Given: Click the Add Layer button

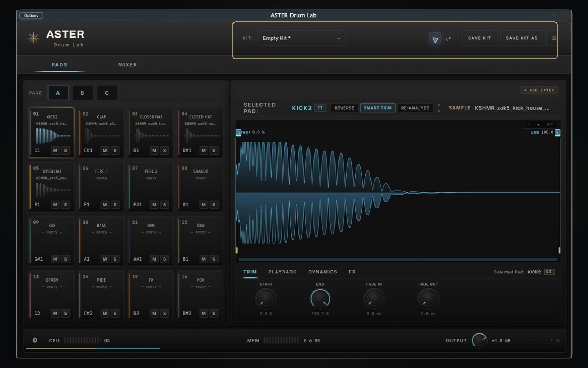Looking at the screenshot, I should click(x=539, y=90).
